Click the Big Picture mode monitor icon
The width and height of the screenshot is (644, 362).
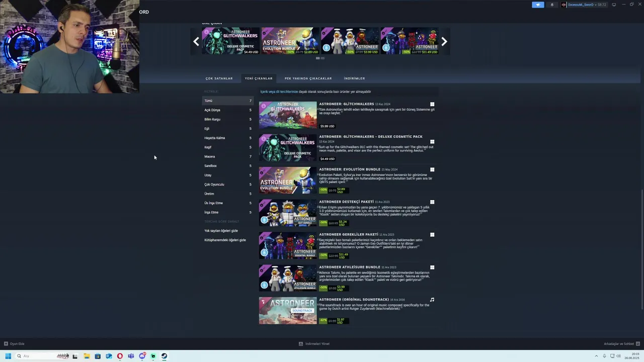(614, 5)
